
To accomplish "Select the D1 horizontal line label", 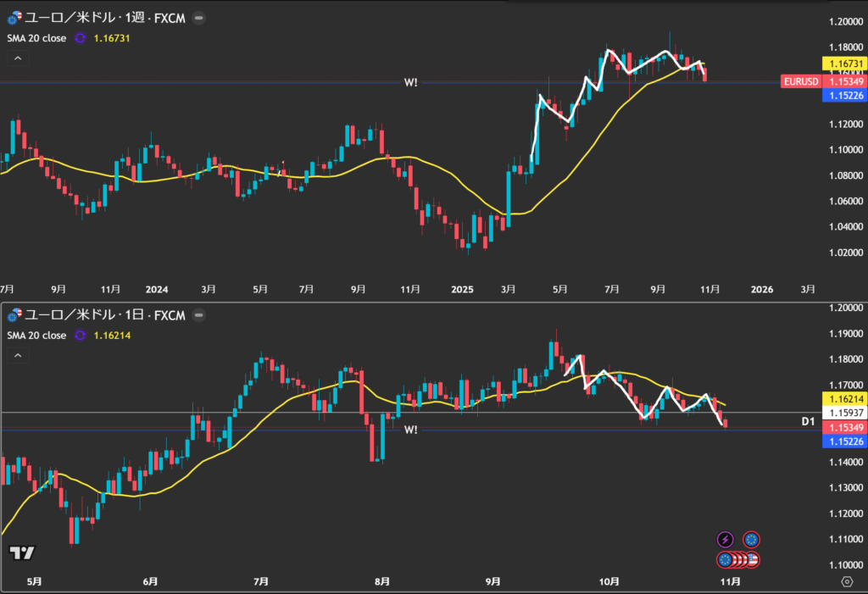I will [x=808, y=421].
